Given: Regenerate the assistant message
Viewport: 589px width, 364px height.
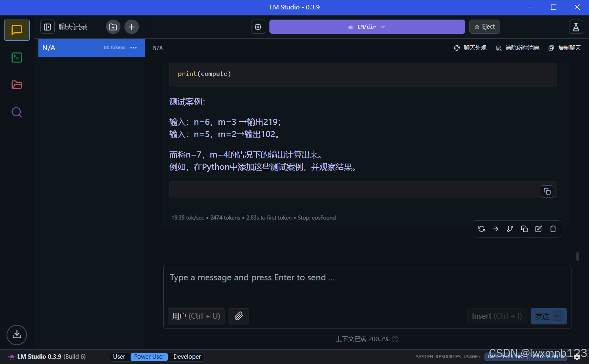Looking at the screenshot, I should (x=482, y=229).
